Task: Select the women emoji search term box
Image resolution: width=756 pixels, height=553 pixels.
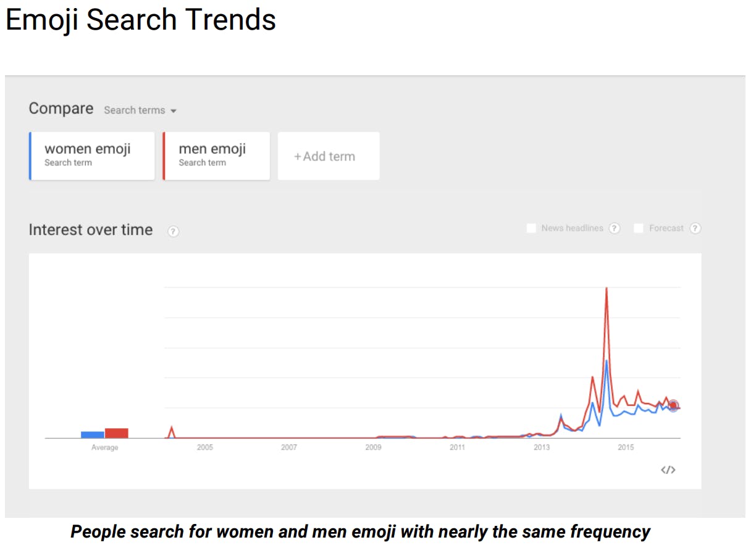Action: pyautogui.click(x=92, y=156)
